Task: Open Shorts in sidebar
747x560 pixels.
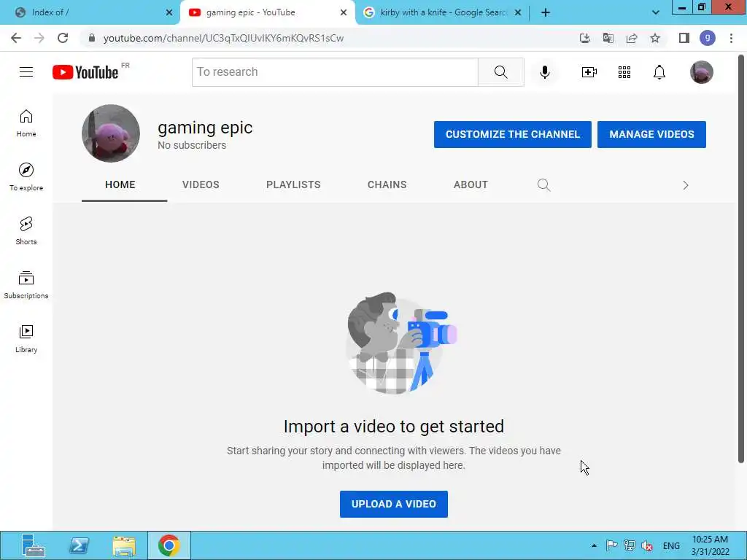Action: (x=26, y=231)
